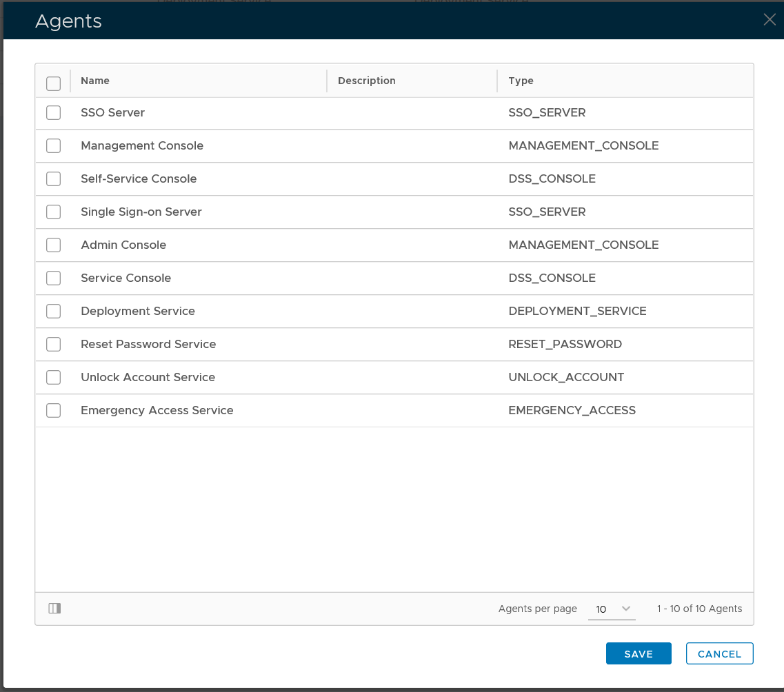This screenshot has width=784, height=692.
Task: Click Cancel to dismiss the dialog
Action: click(x=719, y=654)
